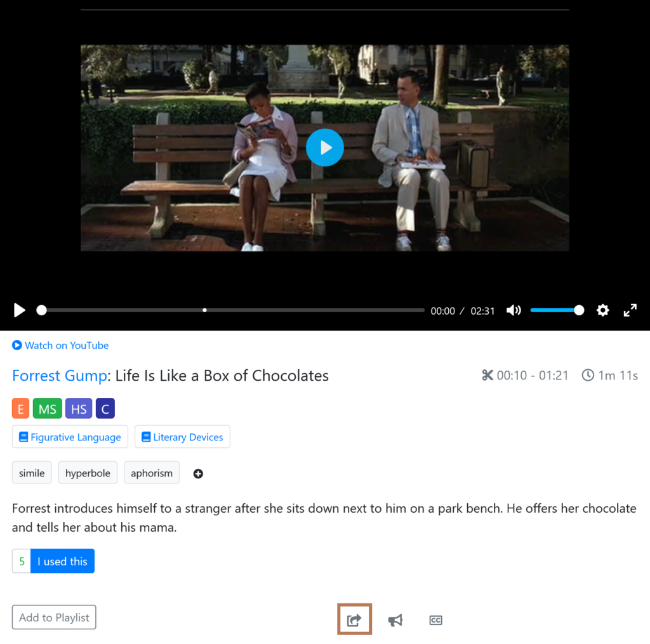
Task: Mute the video using the speaker icon
Action: 514,310
